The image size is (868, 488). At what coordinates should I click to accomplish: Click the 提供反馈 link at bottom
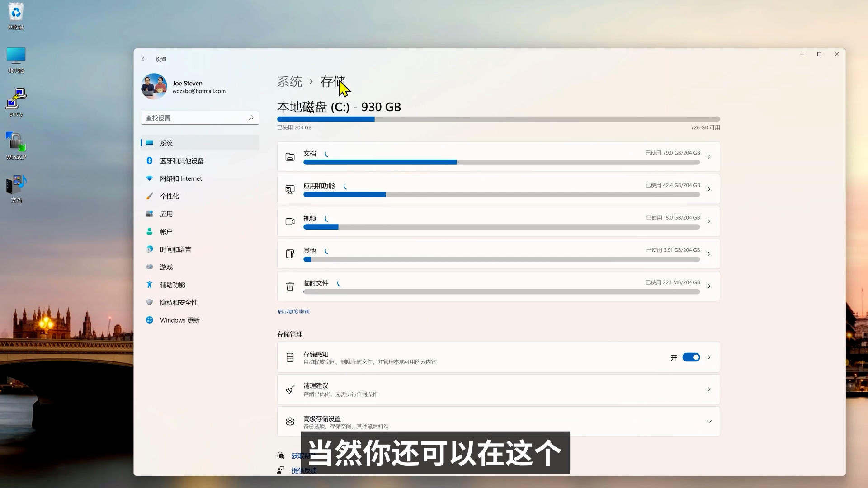coord(305,470)
